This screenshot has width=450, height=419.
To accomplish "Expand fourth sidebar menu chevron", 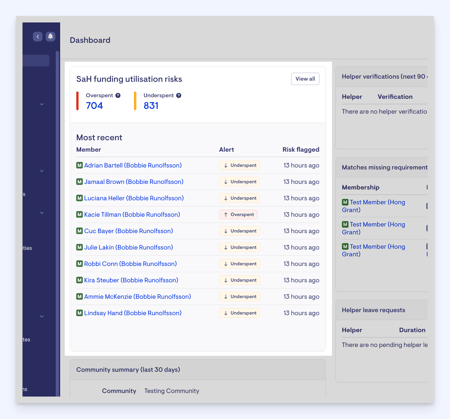I will (x=42, y=316).
